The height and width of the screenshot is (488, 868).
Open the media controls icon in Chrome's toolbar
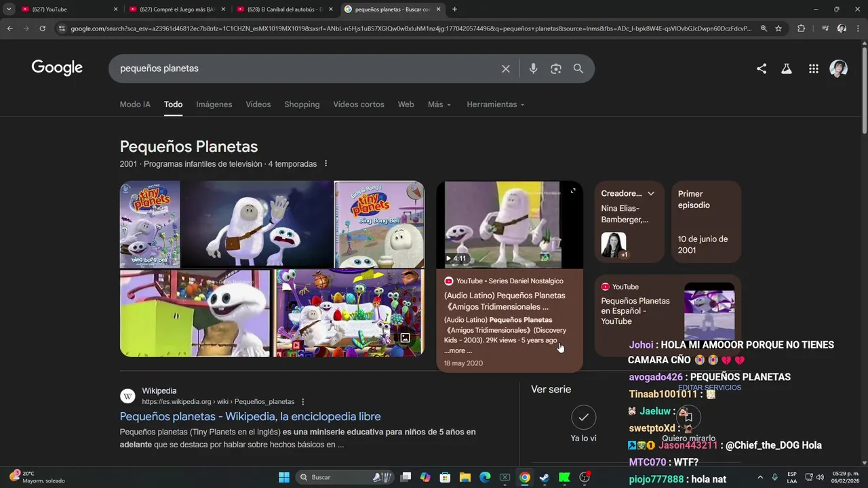825,28
